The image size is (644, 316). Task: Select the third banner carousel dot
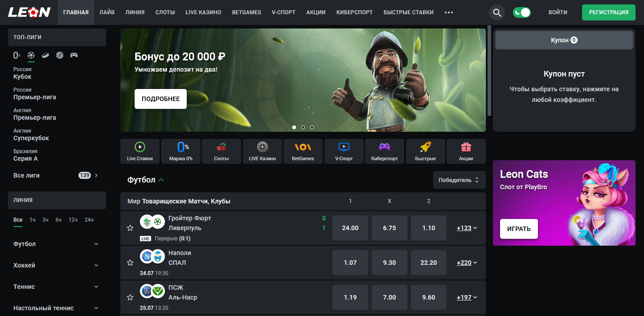[312, 127]
